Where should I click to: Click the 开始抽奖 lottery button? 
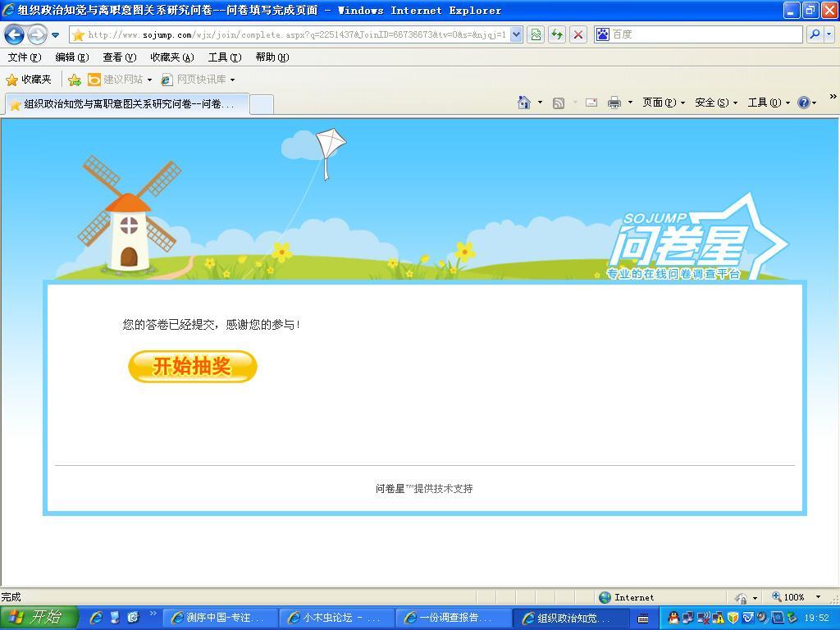(193, 367)
